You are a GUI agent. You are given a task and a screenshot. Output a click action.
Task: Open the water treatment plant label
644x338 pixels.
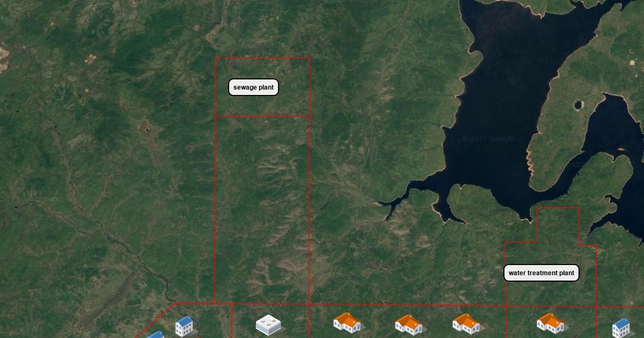(x=541, y=273)
